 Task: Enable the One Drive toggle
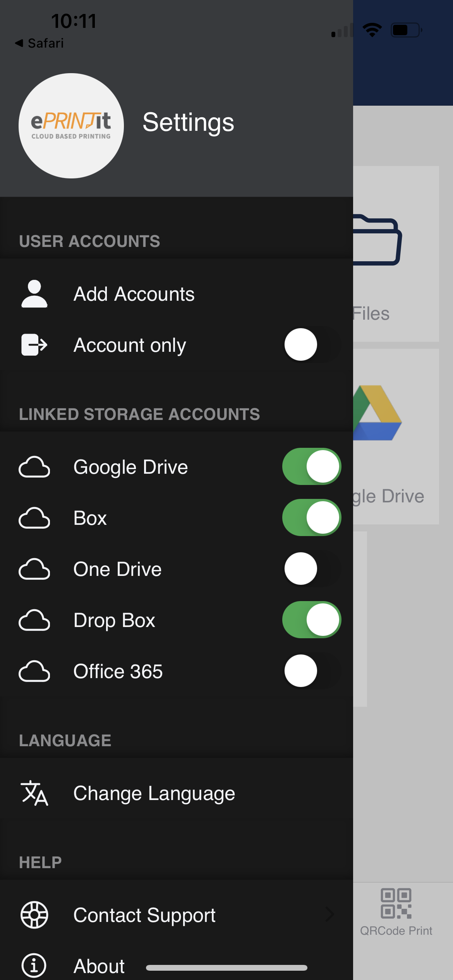point(312,569)
